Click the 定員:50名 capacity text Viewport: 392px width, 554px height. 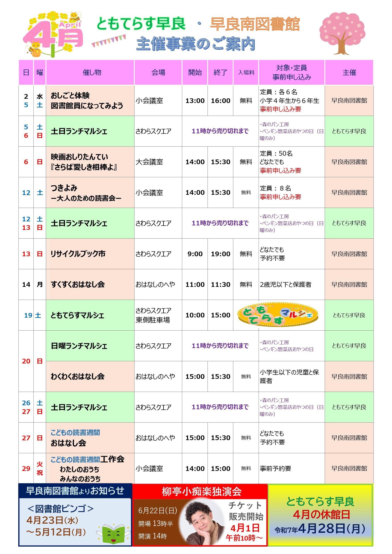coord(276,153)
